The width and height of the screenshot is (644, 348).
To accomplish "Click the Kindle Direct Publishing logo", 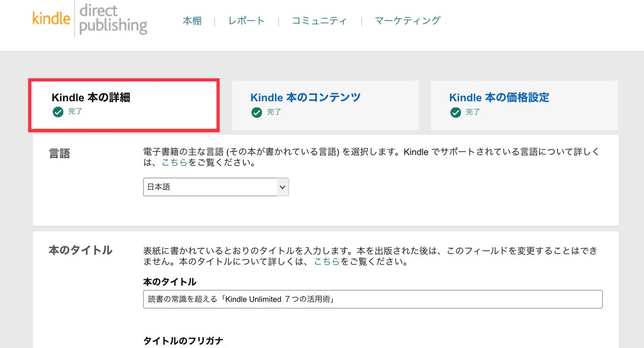I will tap(90, 20).
